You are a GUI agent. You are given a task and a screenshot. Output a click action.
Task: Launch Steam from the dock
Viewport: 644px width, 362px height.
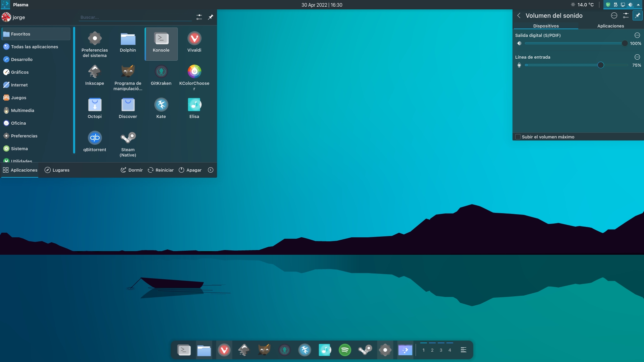[365, 350]
